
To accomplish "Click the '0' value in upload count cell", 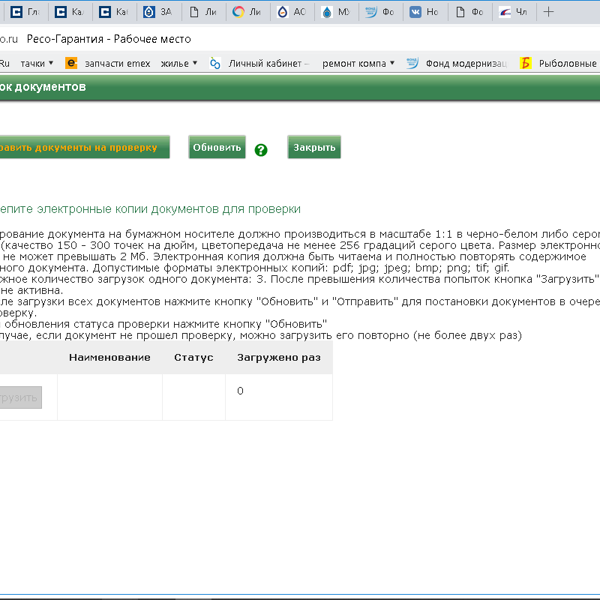I will (240, 391).
